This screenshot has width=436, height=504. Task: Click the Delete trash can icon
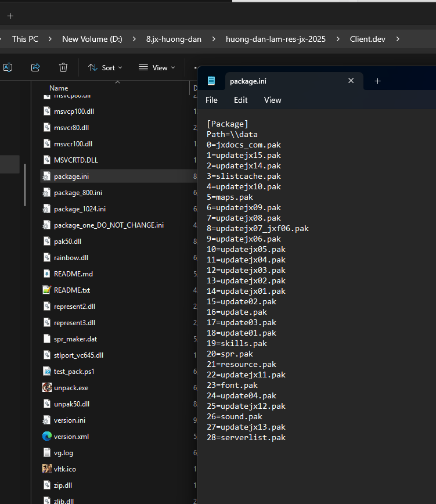(63, 67)
